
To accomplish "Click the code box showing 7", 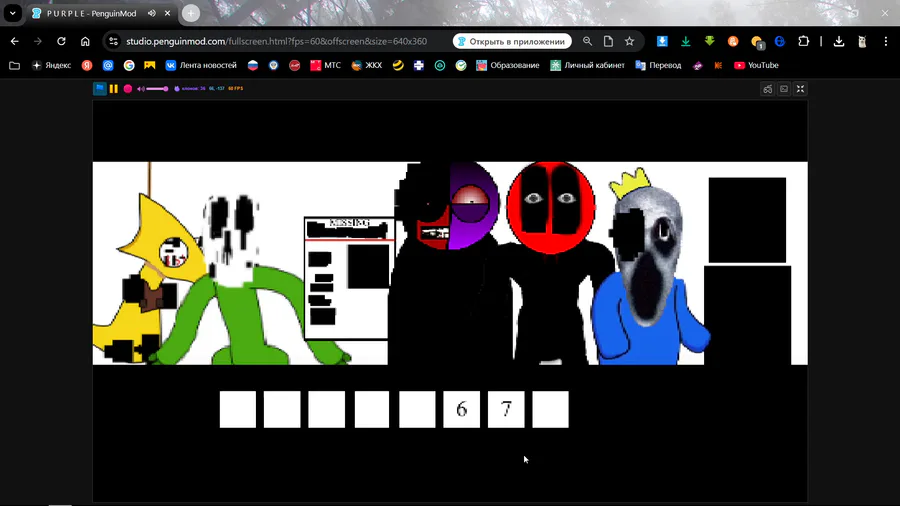I will coord(506,410).
